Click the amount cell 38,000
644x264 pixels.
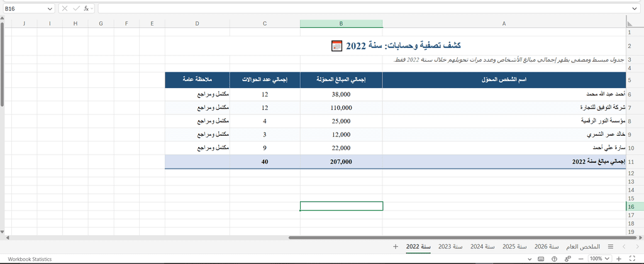click(341, 94)
